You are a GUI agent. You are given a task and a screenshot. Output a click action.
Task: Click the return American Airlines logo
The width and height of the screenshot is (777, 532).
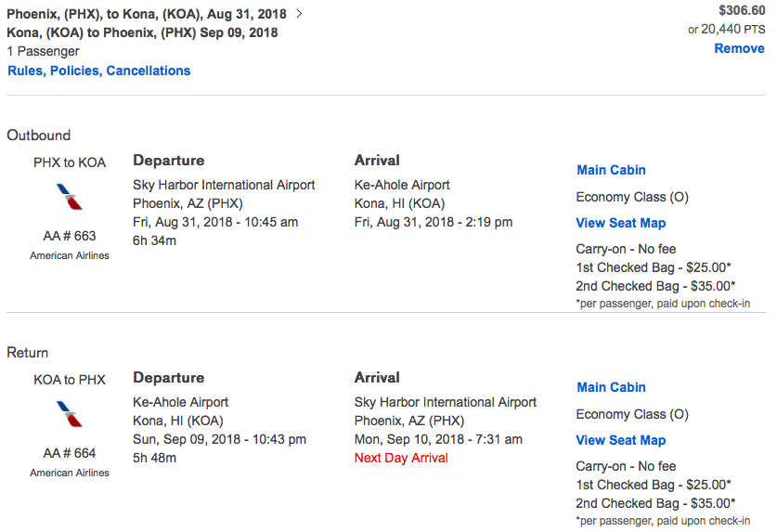(70, 415)
